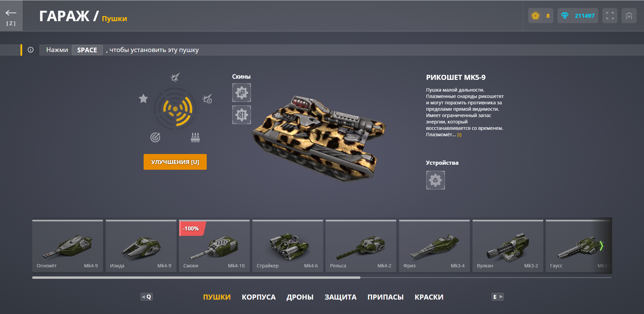Click the back arrow [Z] button
The image size is (644, 314).
[11, 16]
